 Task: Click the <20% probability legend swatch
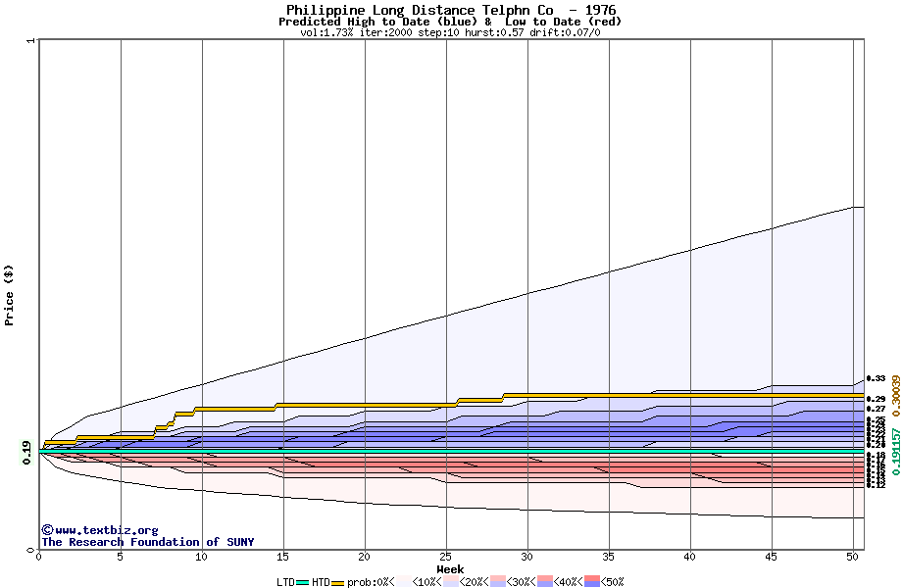pyautogui.click(x=450, y=582)
